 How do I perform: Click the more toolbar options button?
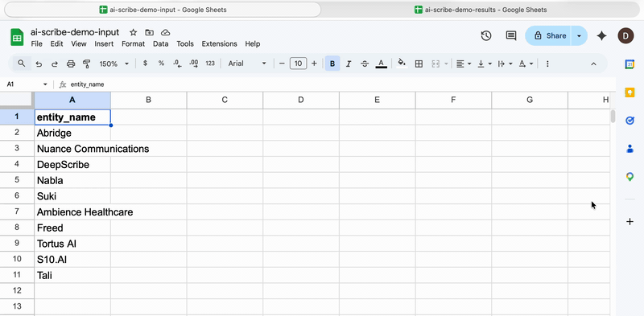pos(547,64)
